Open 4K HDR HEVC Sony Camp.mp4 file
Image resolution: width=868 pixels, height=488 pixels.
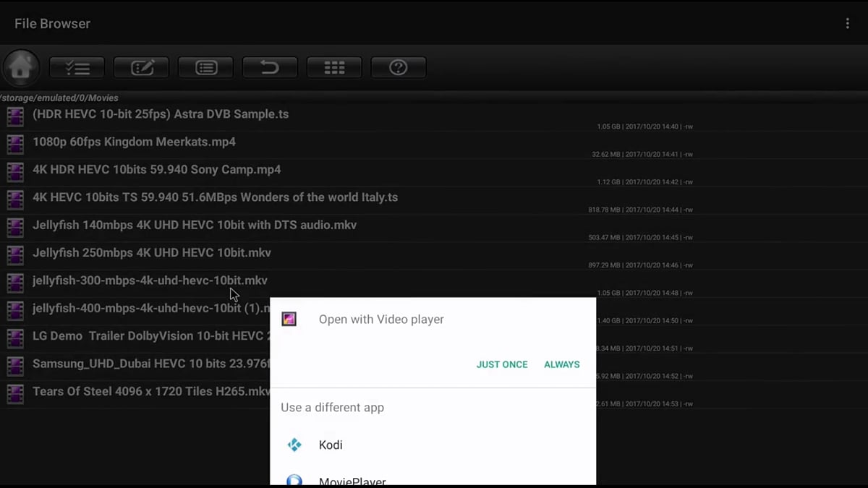coord(156,170)
